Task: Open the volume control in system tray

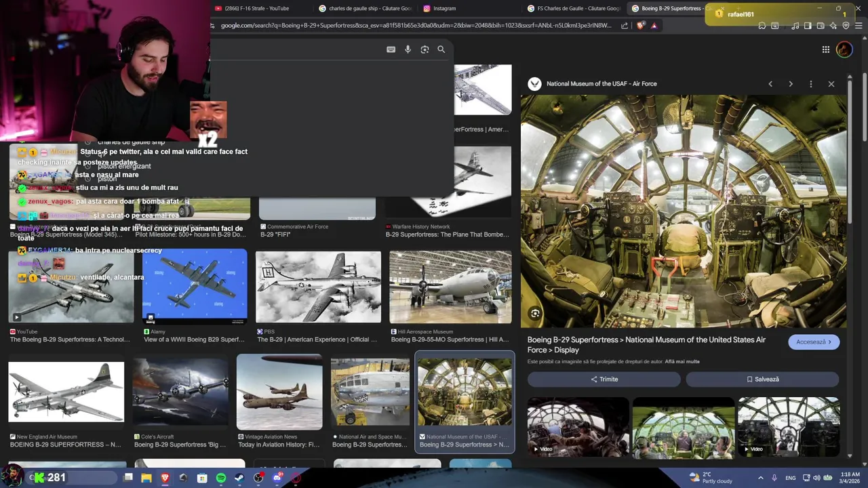Action: point(816,478)
